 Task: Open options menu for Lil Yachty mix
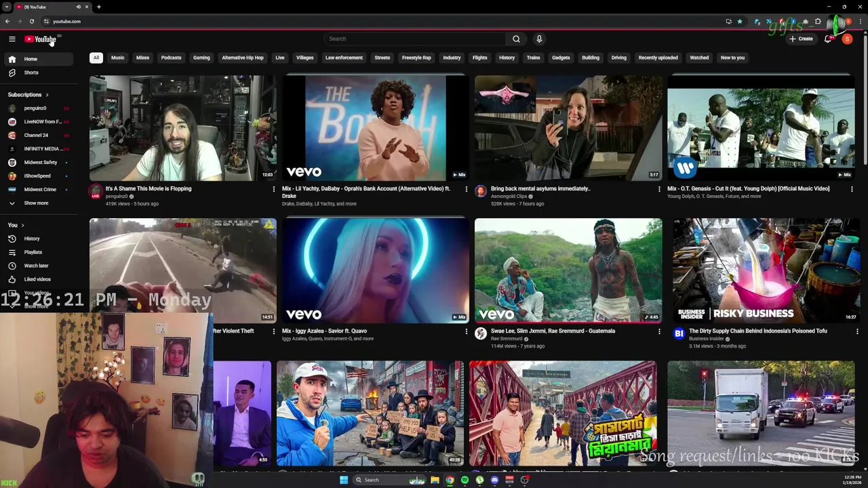click(x=466, y=189)
